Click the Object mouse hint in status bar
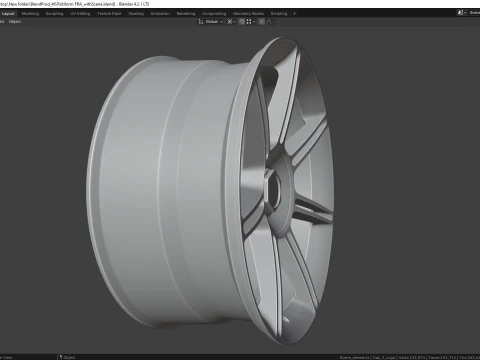The width and height of the screenshot is (480, 360). coord(66,357)
